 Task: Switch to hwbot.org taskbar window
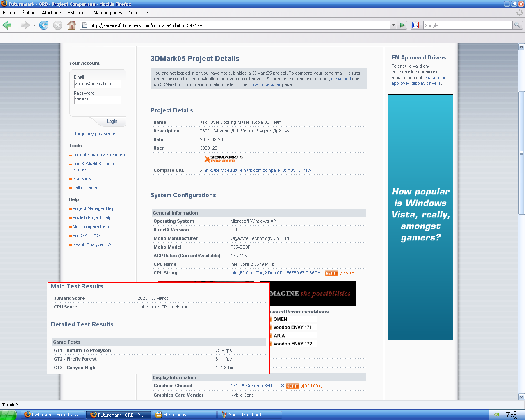click(52, 415)
